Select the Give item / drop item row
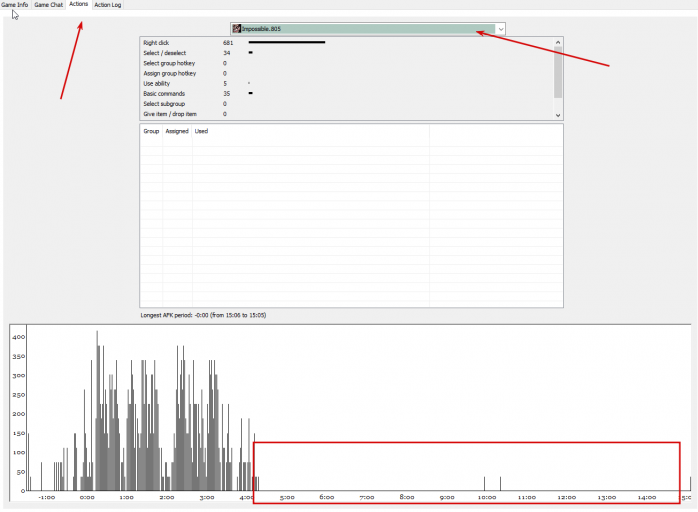698x512 pixels. pyautogui.click(x=346, y=114)
